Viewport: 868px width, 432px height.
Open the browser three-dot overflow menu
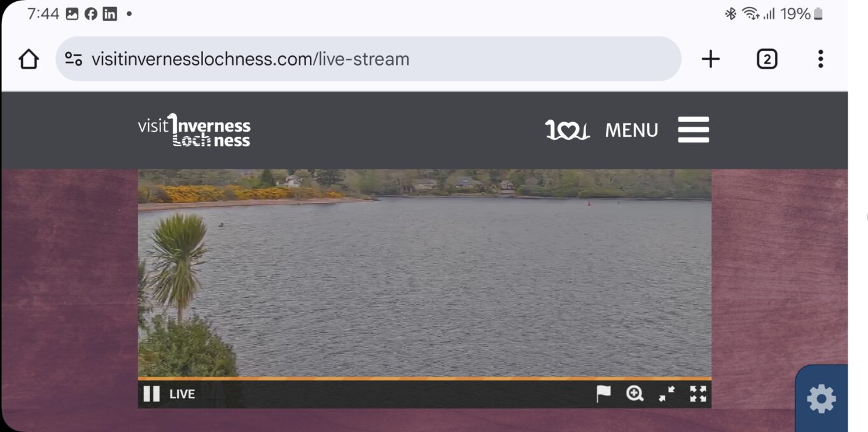[x=820, y=59]
